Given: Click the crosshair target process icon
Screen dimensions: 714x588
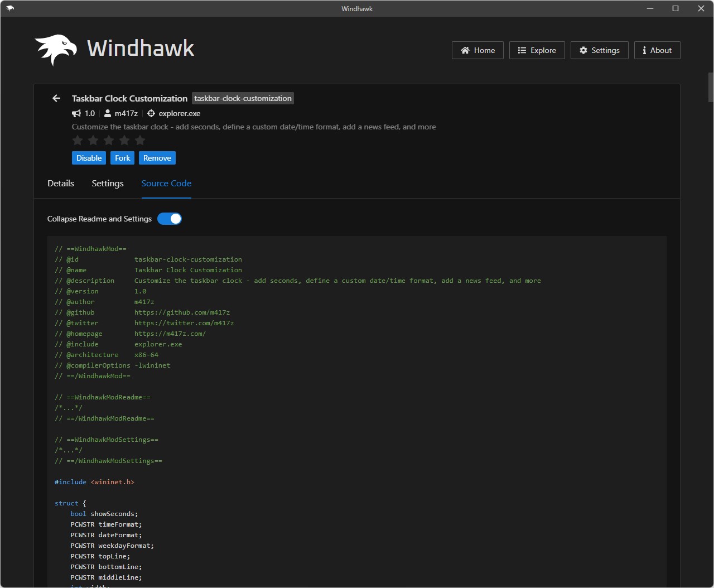Looking at the screenshot, I should click(151, 113).
